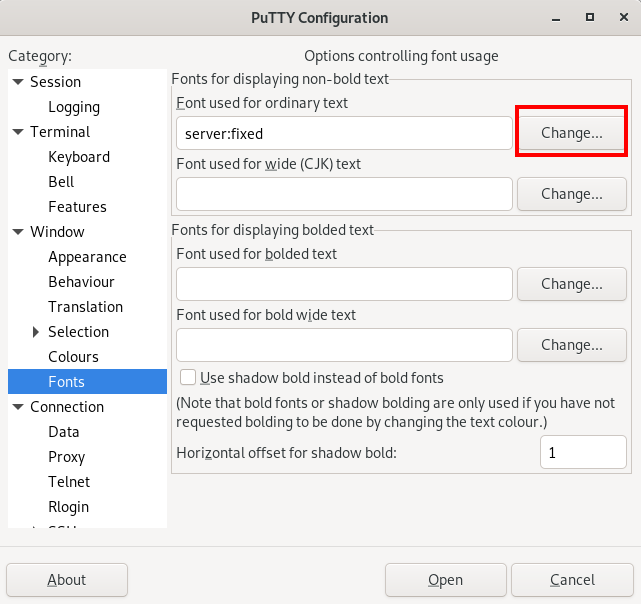641x604 pixels.
Task: Open the Appearance settings
Action: pyautogui.click(x=87, y=257)
